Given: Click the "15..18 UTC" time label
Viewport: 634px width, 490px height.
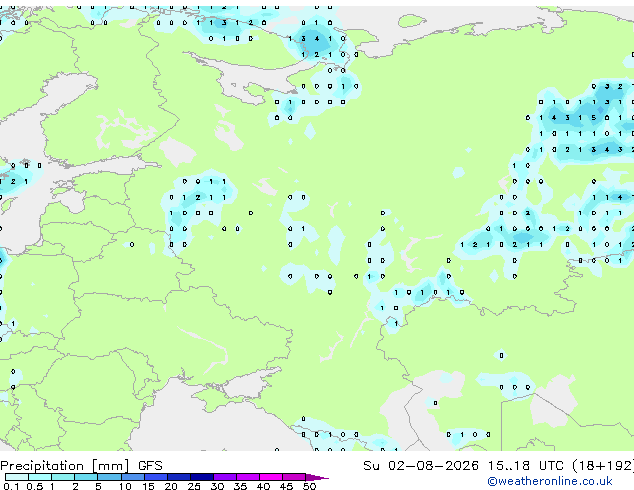Looking at the screenshot, I should [x=526, y=466].
